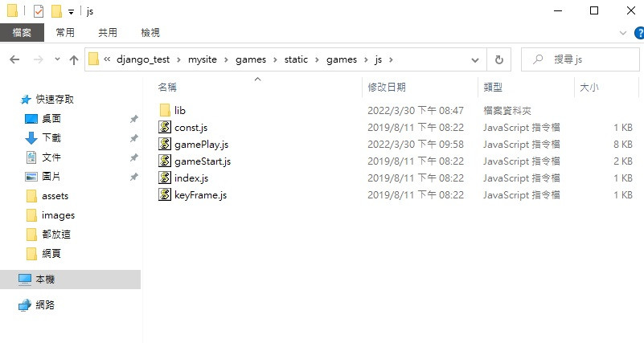Go up one folder level arrow
644x343 pixels.
(74, 60)
